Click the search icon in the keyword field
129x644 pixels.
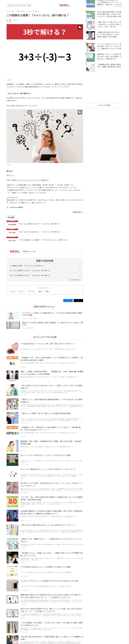(29, 5)
